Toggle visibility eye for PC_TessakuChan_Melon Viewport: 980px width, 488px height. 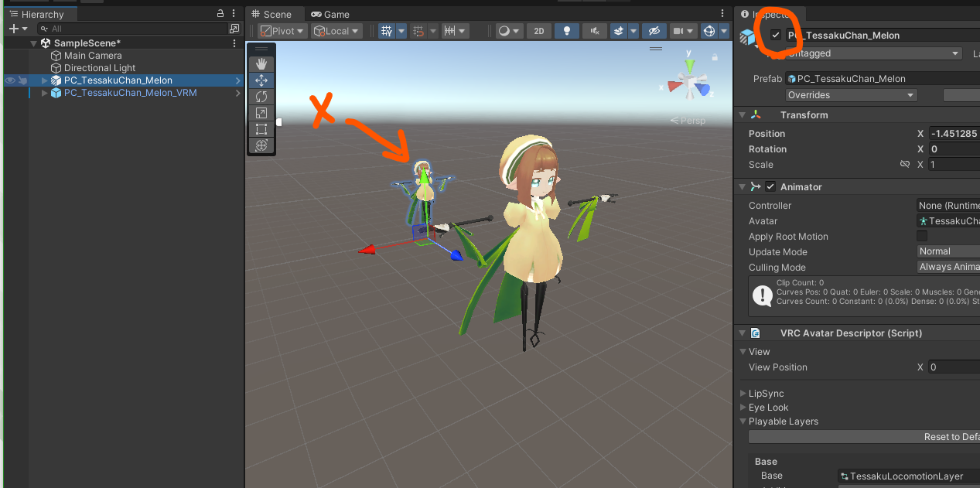click(x=10, y=80)
